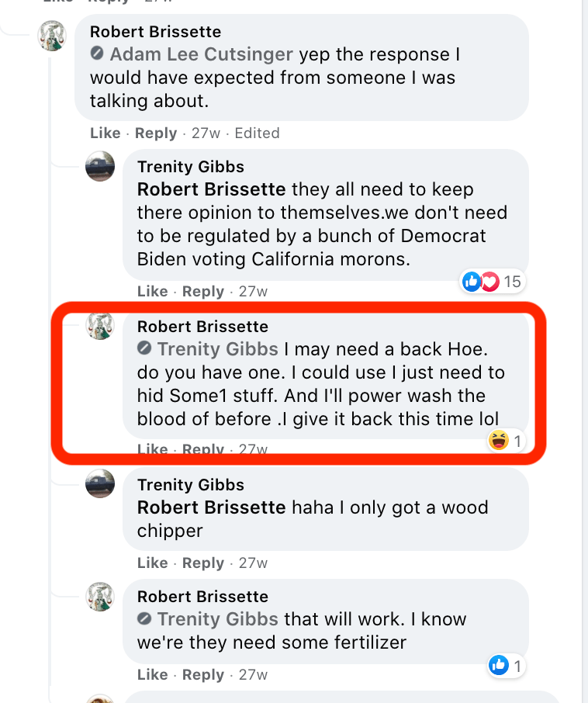This screenshot has height=703, width=588.
Task: Click the thumbs-up reaction on the fertilizer comment
Action: point(507,665)
